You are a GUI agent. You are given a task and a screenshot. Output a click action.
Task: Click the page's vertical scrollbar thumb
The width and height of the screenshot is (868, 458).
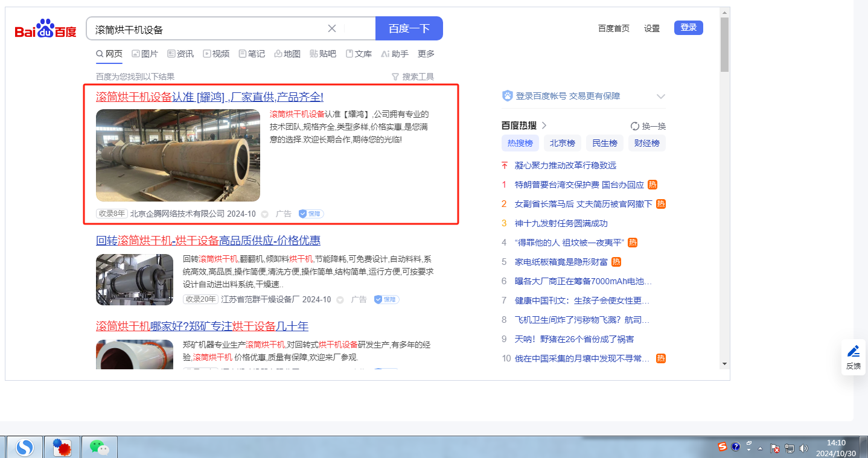(x=724, y=44)
